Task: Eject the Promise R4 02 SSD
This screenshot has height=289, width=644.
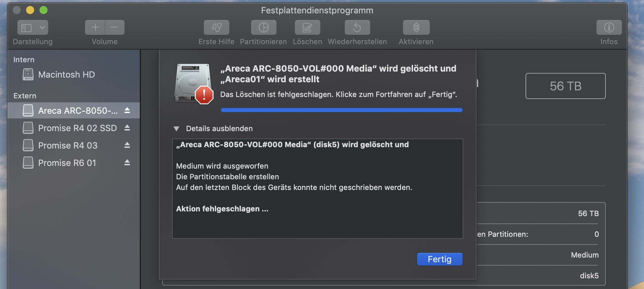Action: (x=127, y=128)
